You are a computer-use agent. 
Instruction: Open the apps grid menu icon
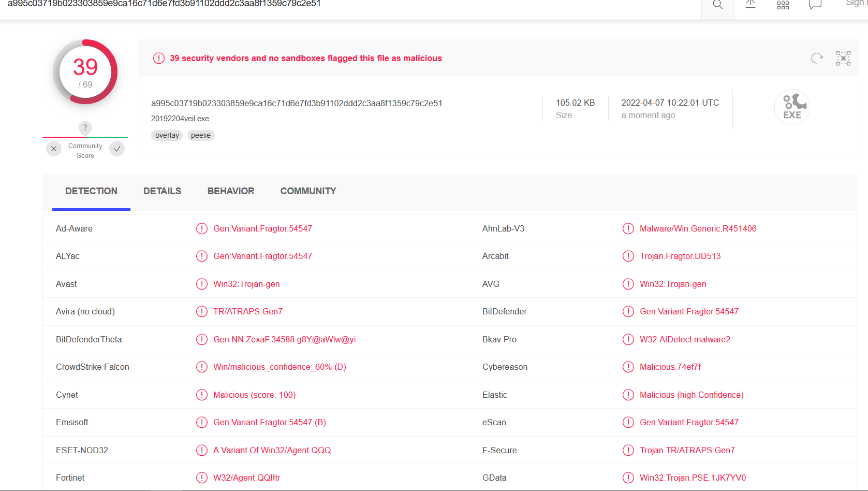tap(783, 5)
